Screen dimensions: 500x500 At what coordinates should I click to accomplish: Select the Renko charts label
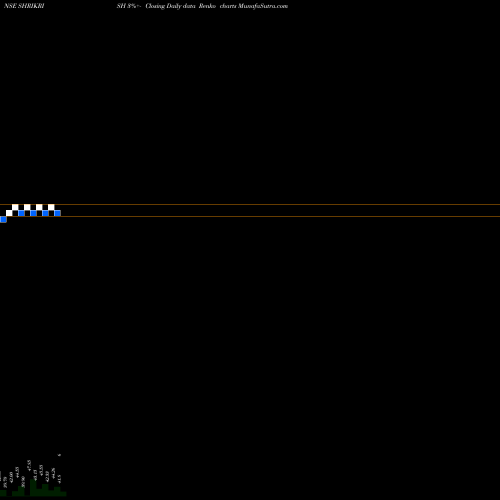pos(217,6)
